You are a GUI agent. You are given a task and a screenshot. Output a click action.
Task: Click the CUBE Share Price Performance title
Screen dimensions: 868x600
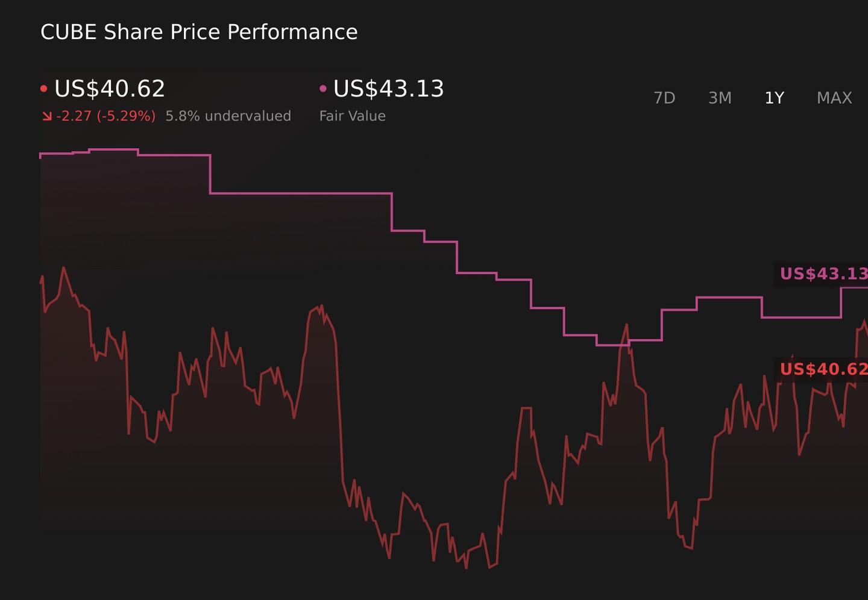click(x=199, y=32)
